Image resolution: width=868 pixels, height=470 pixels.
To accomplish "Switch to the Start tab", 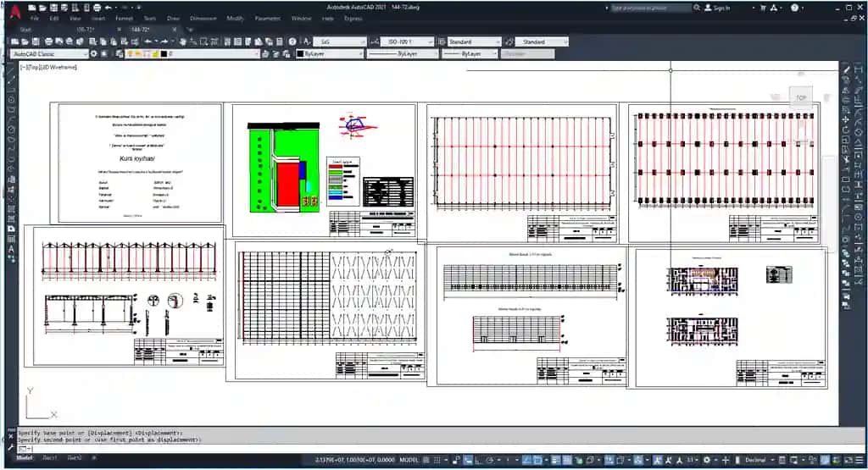I will (x=25, y=30).
